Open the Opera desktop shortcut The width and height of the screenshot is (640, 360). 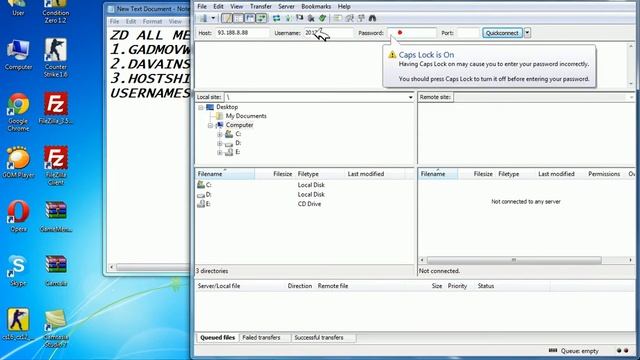coord(18,216)
